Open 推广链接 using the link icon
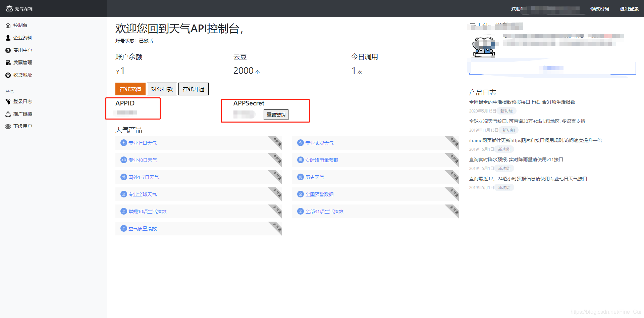The height and width of the screenshot is (318, 644). click(8, 114)
